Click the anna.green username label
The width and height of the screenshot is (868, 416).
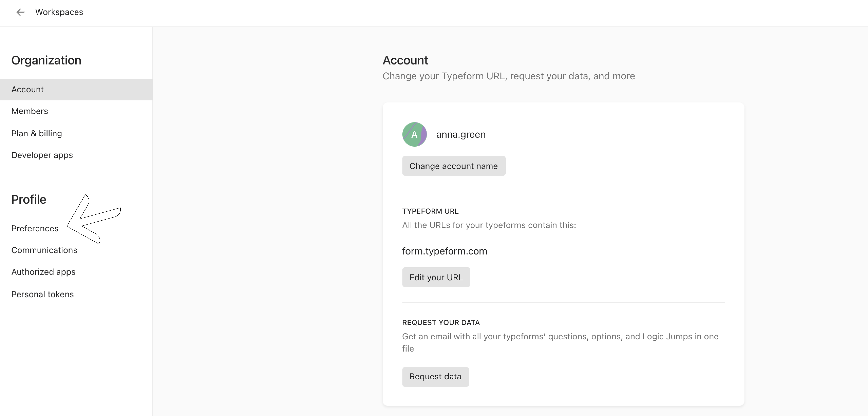pos(461,134)
